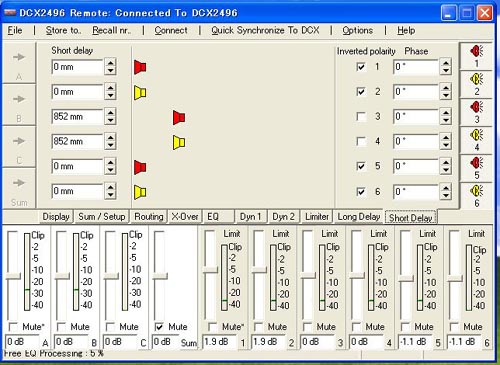
Task: Adjust short delay stepper for first row
Action: click(x=110, y=67)
